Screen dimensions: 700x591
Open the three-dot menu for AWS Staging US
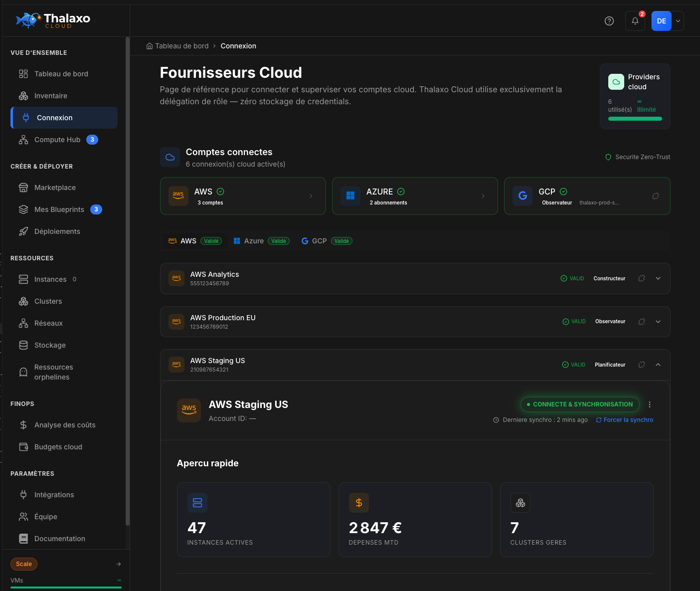(x=650, y=404)
